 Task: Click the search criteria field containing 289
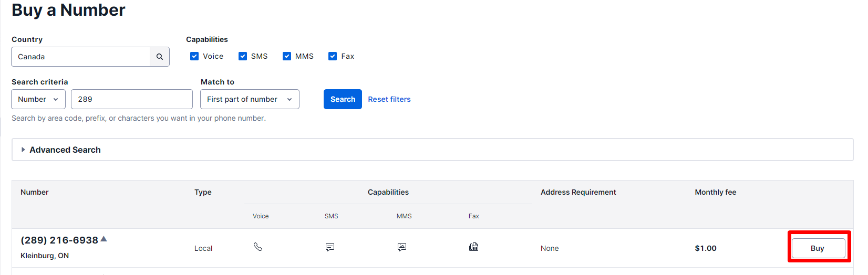pyautogui.click(x=132, y=99)
